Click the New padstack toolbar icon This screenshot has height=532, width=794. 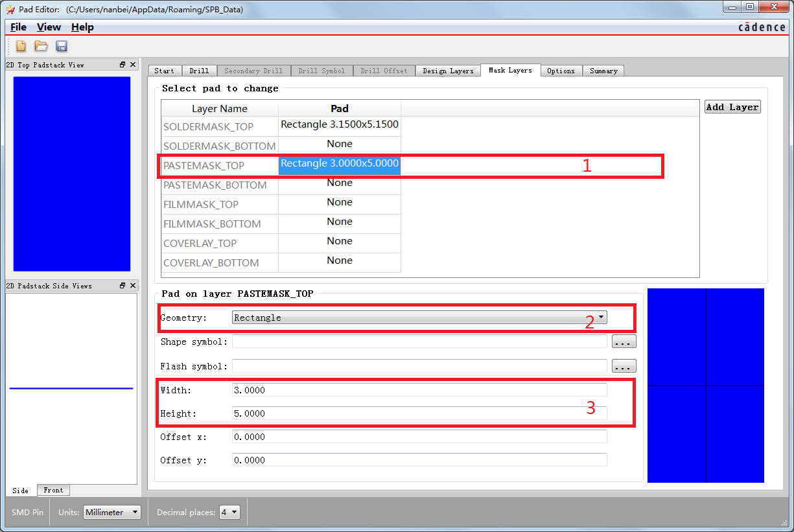(x=21, y=46)
